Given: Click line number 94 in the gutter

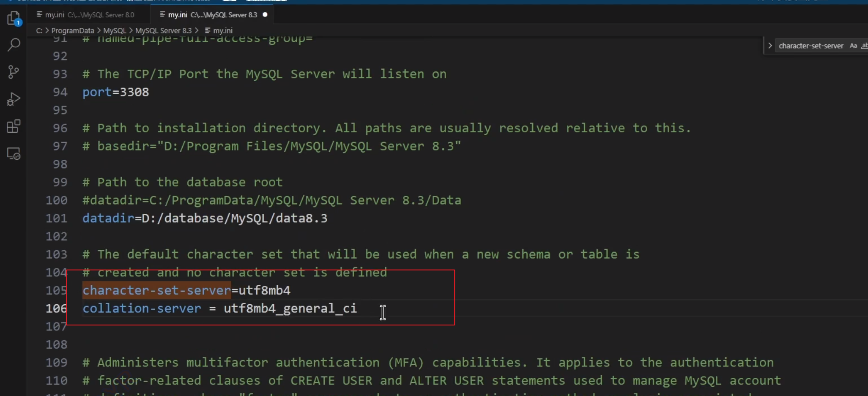Looking at the screenshot, I should (x=60, y=92).
